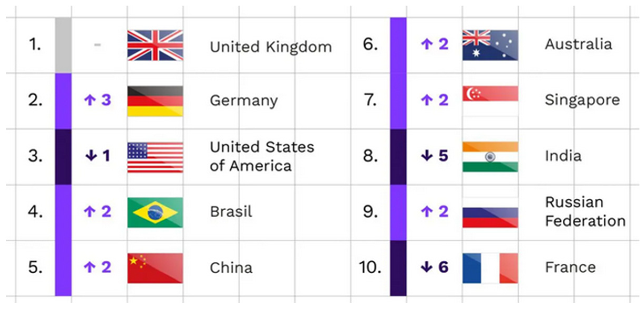Viewport: 644px width, 311px height.
Task: Click the Brasil flag icon
Action: tap(155, 212)
